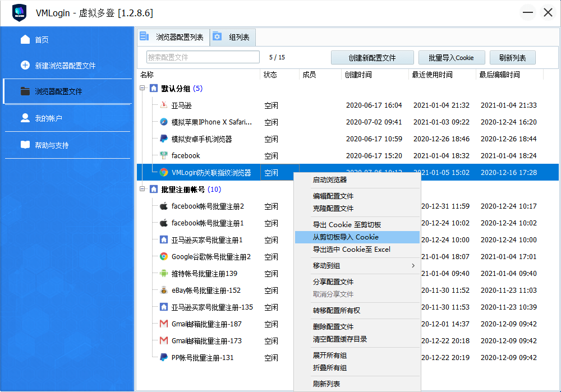
Task: Click the icon of 亚马逊买家号批量注册1
Action: click(x=163, y=239)
